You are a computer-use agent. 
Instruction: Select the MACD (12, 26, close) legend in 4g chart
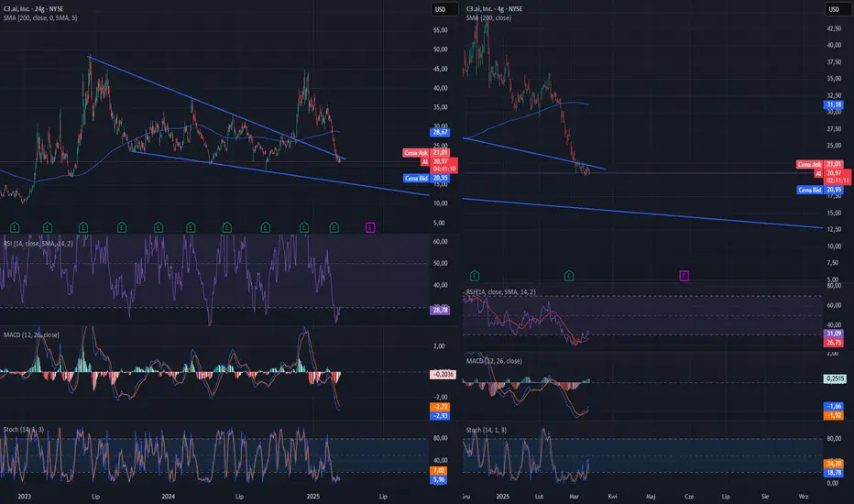[x=494, y=361]
